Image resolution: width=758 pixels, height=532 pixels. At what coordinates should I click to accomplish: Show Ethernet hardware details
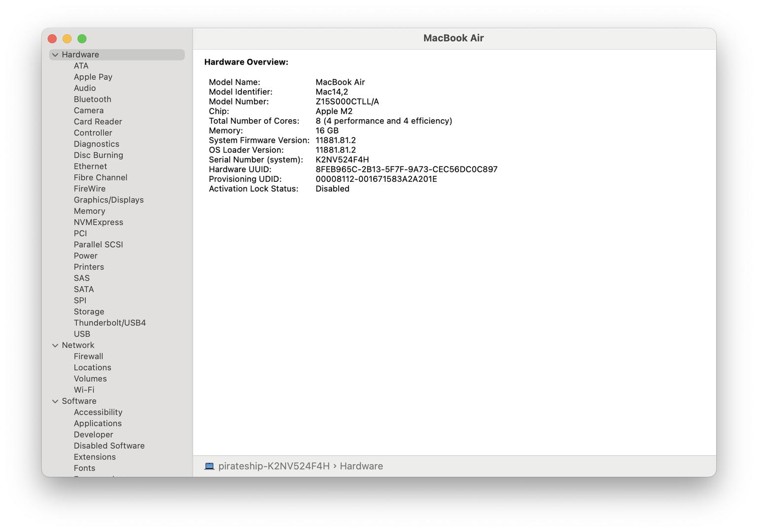90,166
